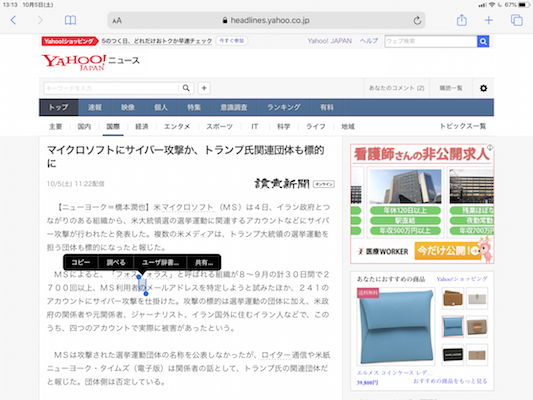
Task: Open settings gear icon
Action: coord(483,88)
